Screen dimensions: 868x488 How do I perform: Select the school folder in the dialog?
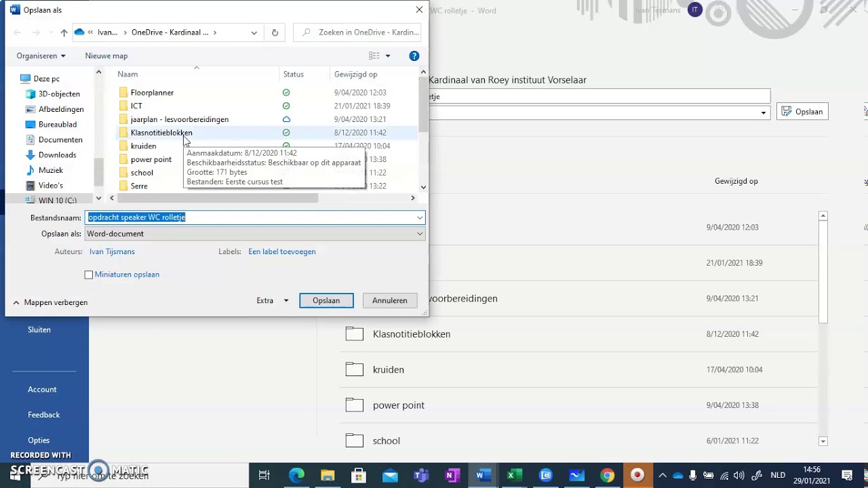(142, 173)
